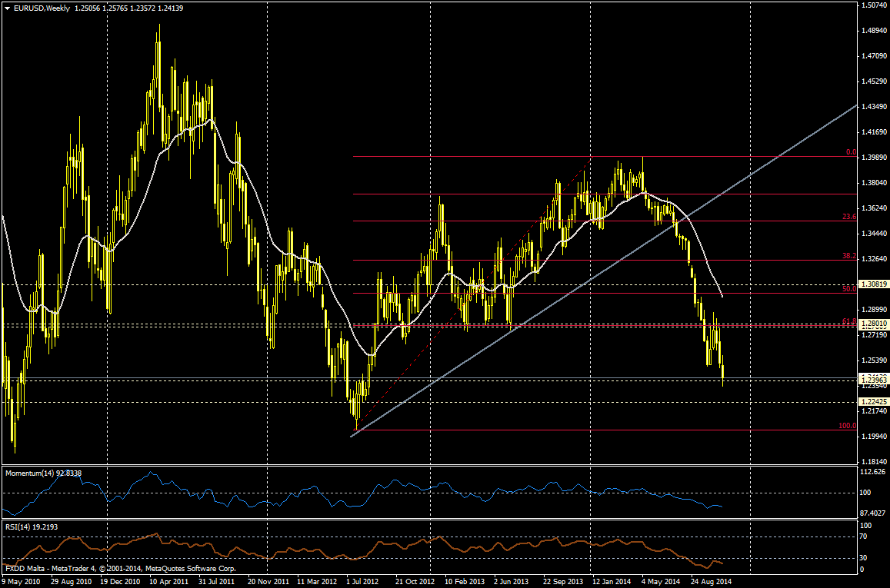Click the EURUSD,Weekly chart title text
The height and width of the screenshot is (588, 890).
[x=39, y=8]
